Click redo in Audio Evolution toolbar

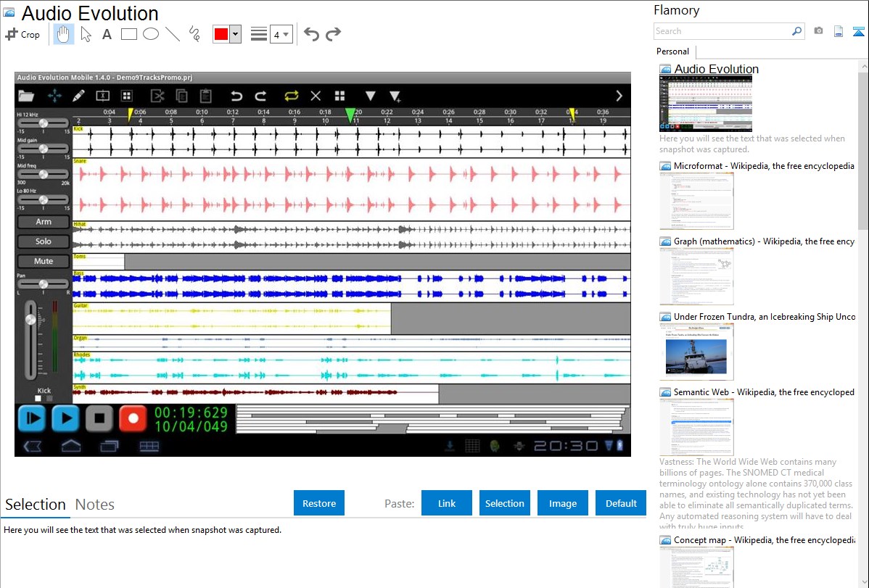point(260,96)
